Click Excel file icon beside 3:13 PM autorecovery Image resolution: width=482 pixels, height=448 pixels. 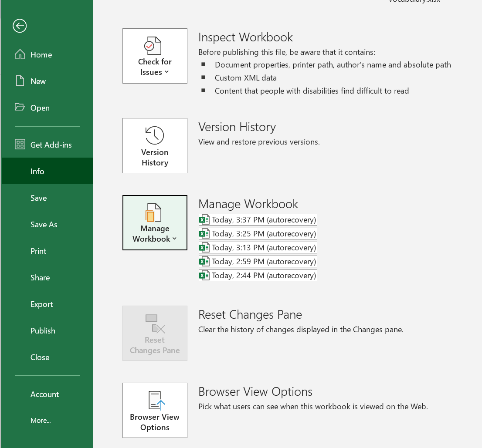[x=204, y=247]
